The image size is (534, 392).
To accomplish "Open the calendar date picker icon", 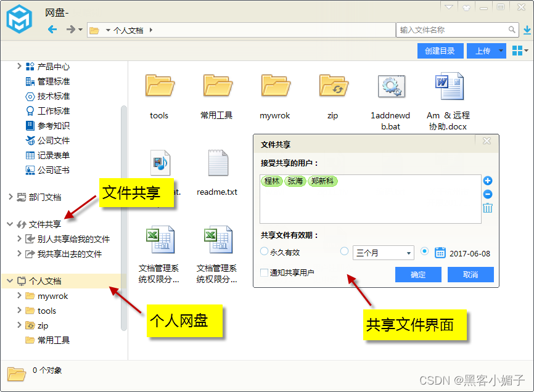I will pos(440,253).
